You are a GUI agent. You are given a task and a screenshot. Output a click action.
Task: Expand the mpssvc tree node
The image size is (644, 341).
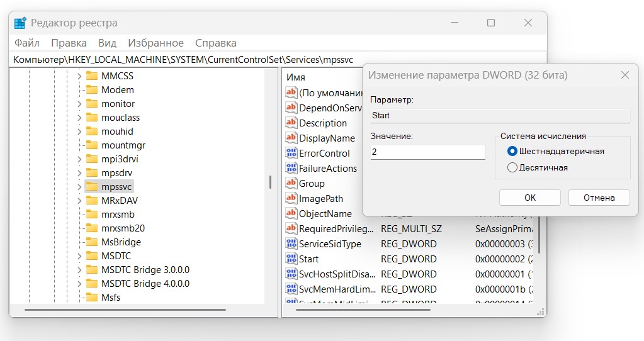[79, 187]
